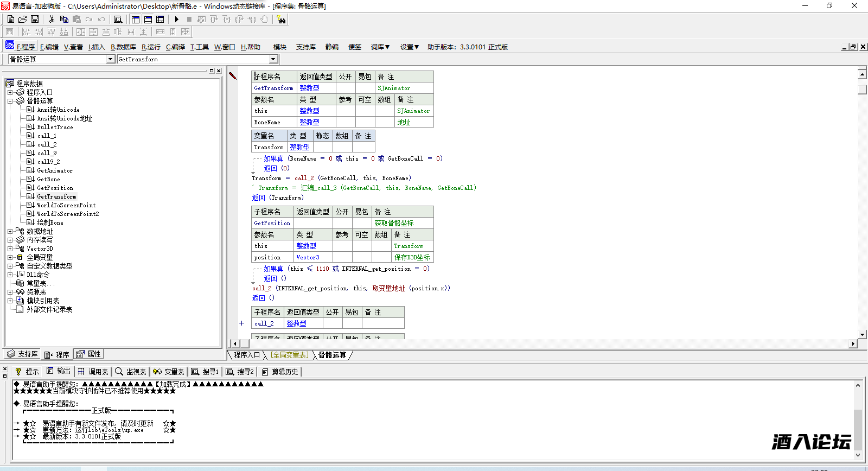The width and height of the screenshot is (868, 471).
Task: Open the T.工具 menu
Action: click(x=199, y=47)
